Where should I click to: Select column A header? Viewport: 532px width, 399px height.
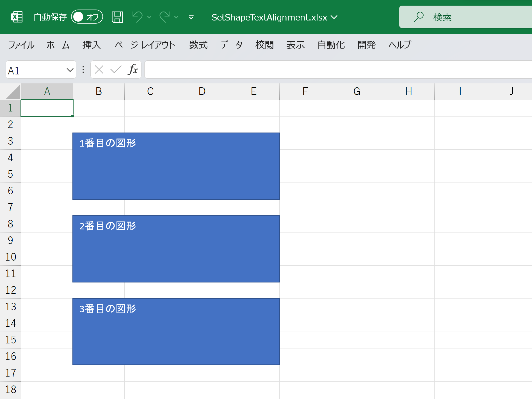[47, 92]
